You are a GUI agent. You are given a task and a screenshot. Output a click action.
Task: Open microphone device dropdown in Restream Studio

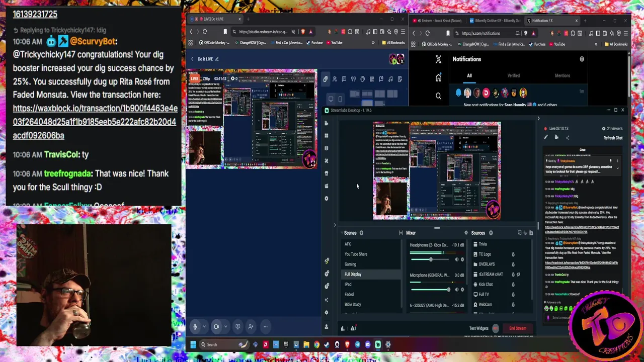[x=204, y=326]
